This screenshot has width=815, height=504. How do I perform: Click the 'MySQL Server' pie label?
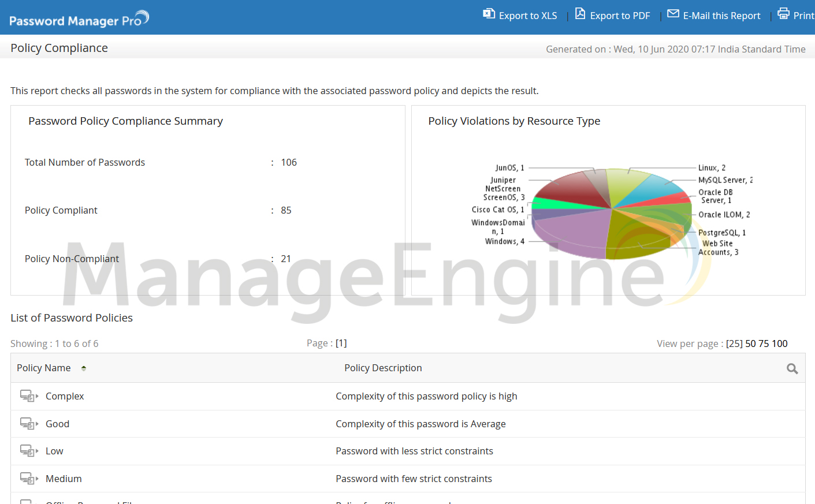pos(725,180)
